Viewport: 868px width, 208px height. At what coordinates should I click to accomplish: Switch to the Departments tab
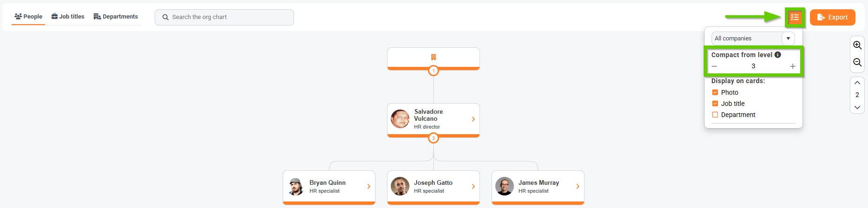116,17
